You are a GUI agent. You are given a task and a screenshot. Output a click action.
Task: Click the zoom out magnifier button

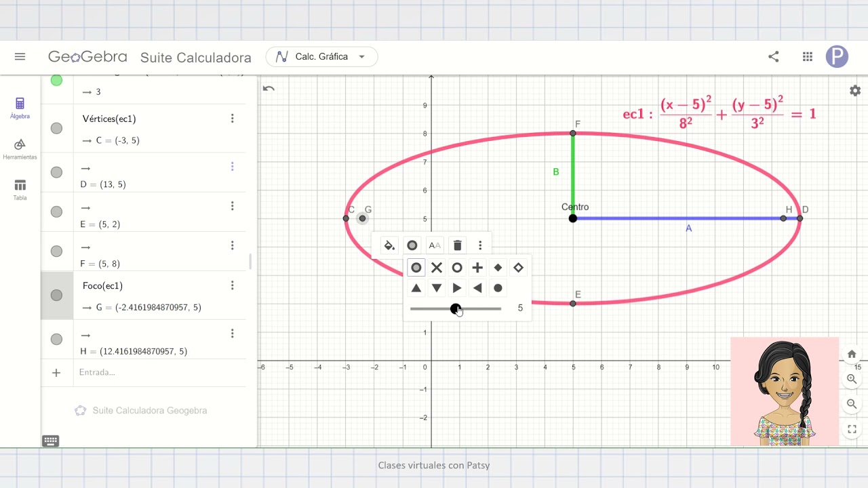(x=852, y=404)
